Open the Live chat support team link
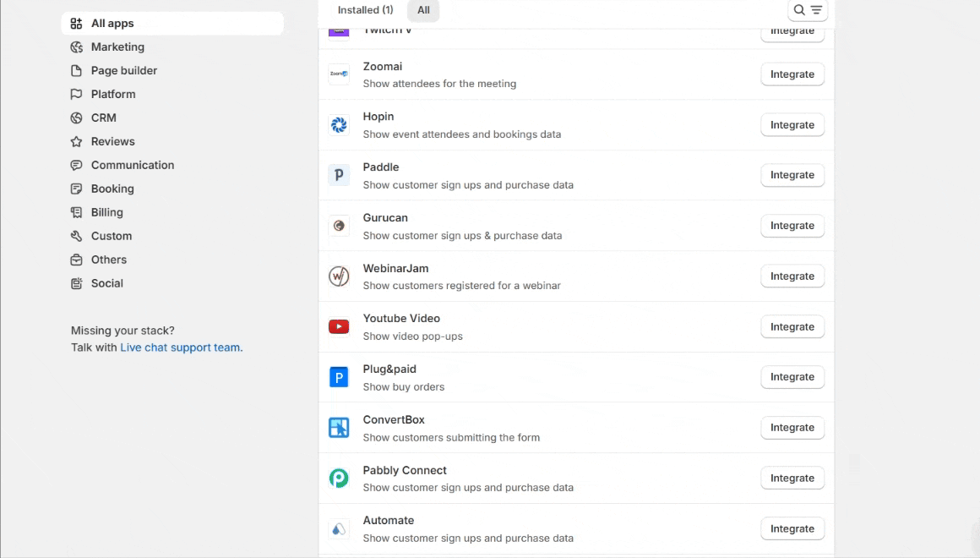 (x=180, y=347)
